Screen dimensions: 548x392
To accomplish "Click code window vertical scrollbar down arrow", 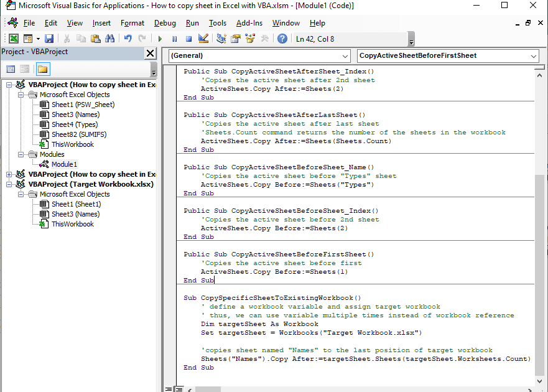I will coord(540,381).
